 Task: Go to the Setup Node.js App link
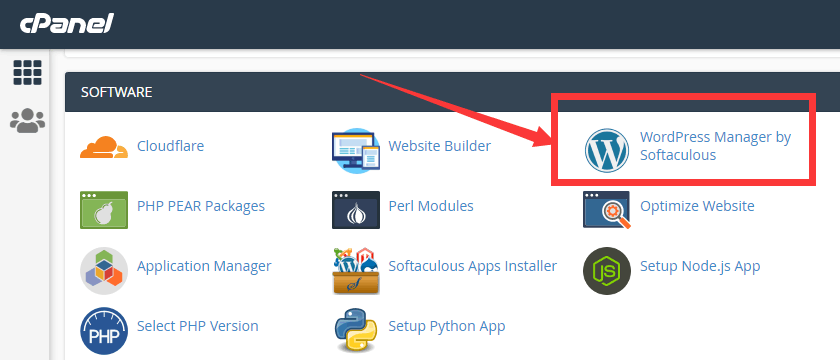(x=700, y=266)
